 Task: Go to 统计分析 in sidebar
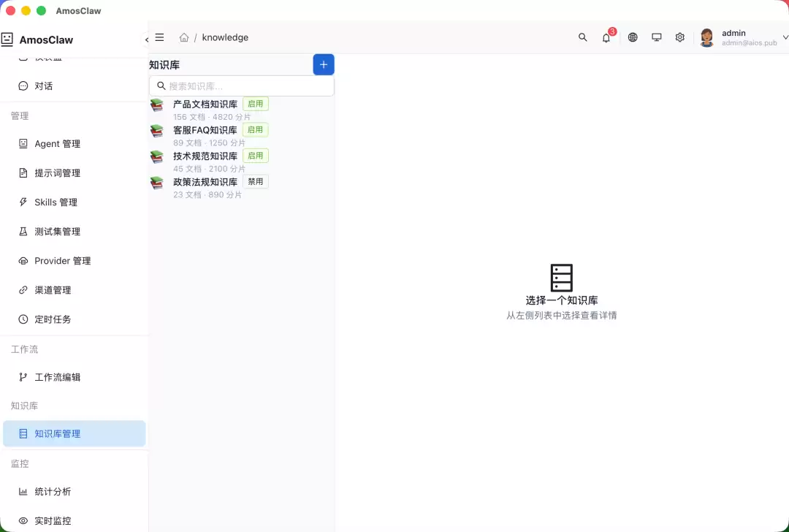75,492
